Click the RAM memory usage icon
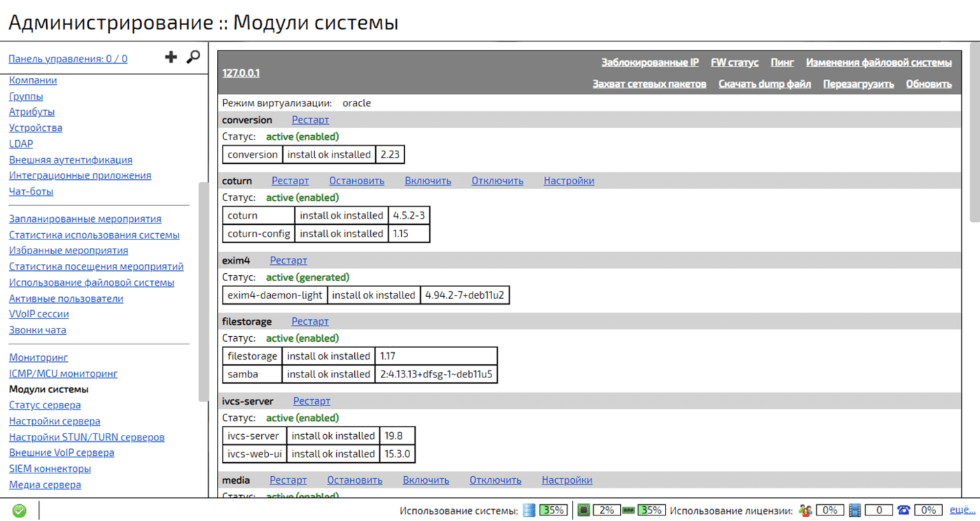 pos(628,510)
